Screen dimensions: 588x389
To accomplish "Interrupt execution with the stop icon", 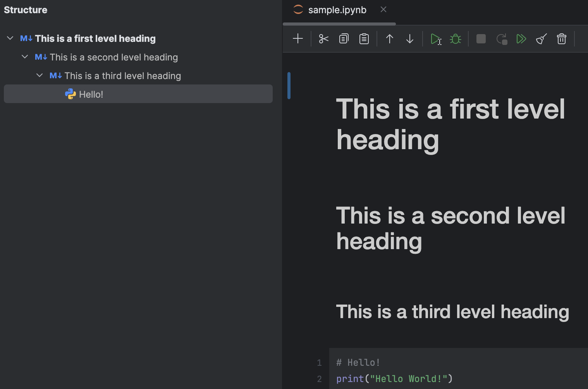I will click(481, 39).
